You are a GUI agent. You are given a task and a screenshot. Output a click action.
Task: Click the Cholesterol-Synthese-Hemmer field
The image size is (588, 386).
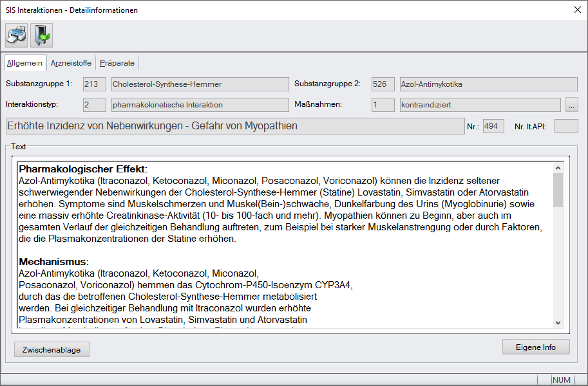point(200,84)
